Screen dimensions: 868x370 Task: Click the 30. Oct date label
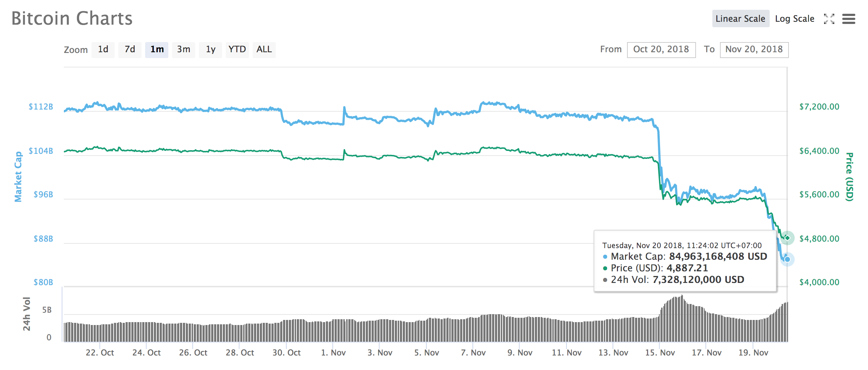pos(286,353)
